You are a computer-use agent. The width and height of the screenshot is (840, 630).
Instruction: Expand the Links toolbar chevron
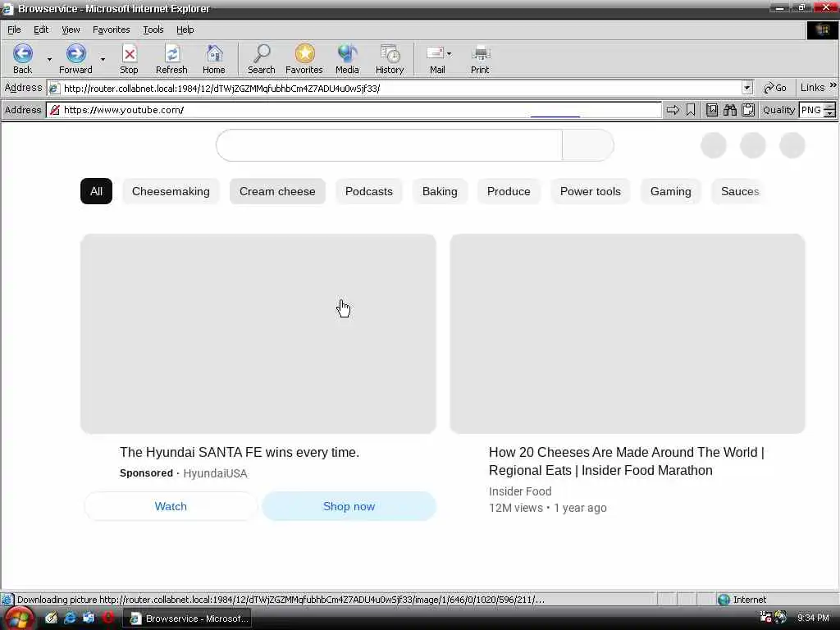[x=833, y=85]
